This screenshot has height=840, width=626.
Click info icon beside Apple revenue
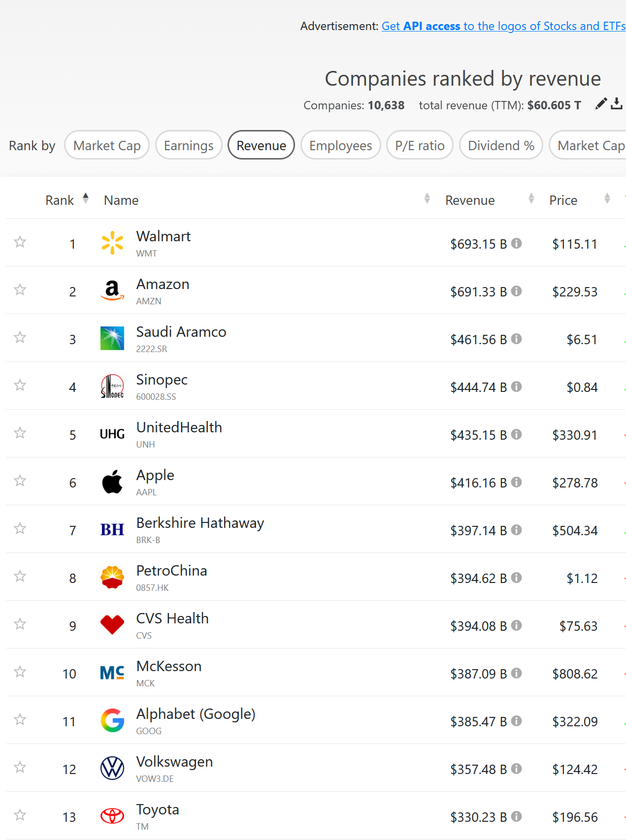tap(516, 482)
